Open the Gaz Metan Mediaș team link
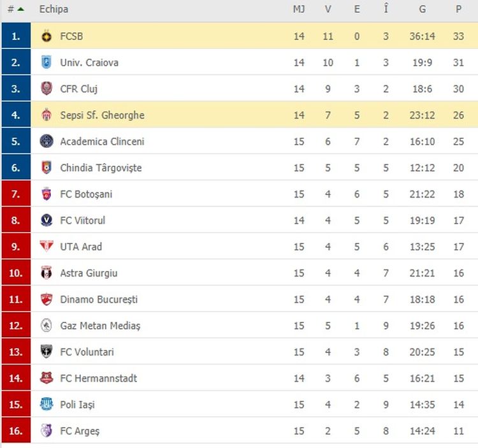The image size is (478, 448). coord(100,326)
